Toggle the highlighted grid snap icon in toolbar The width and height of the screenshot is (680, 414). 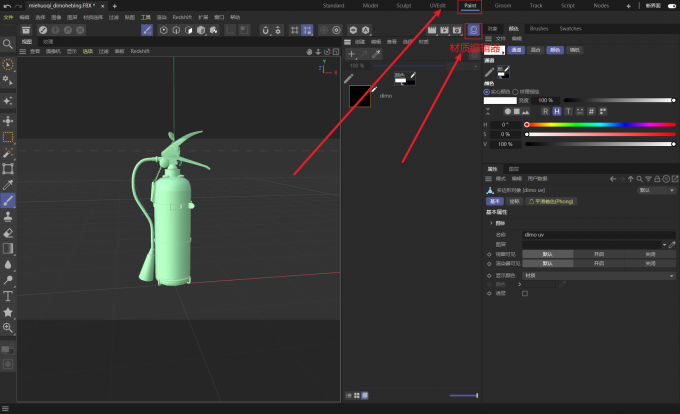point(307,30)
